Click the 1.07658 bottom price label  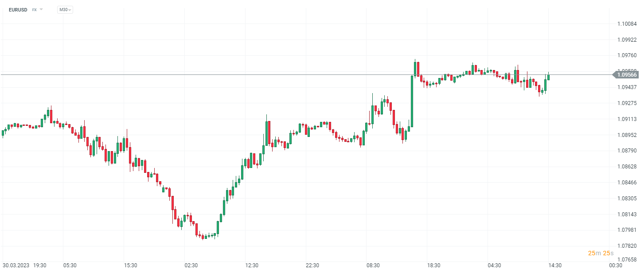pos(627,260)
